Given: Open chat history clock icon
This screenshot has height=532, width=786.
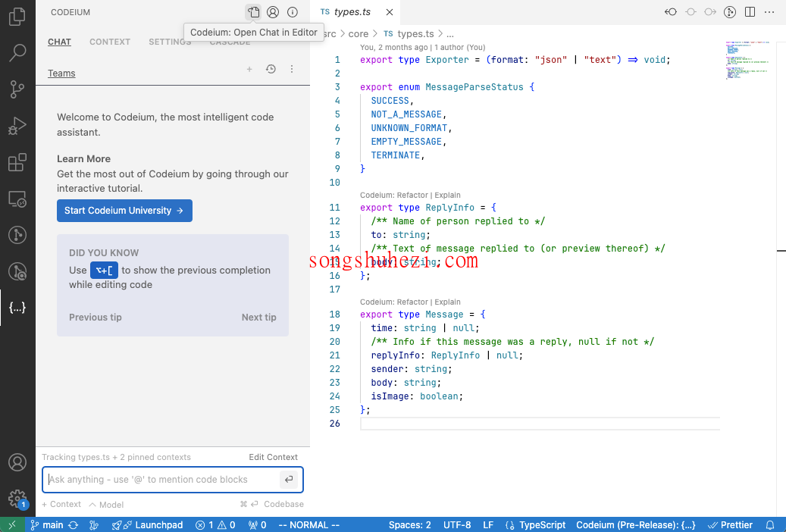Looking at the screenshot, I should (271, 69).
